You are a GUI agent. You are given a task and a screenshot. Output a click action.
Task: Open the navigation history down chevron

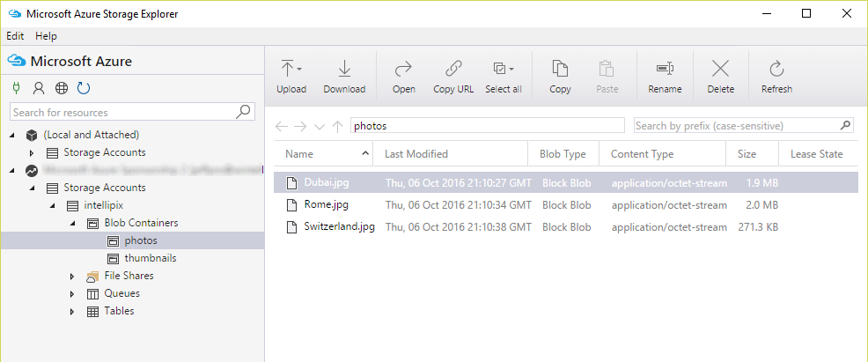320,127
